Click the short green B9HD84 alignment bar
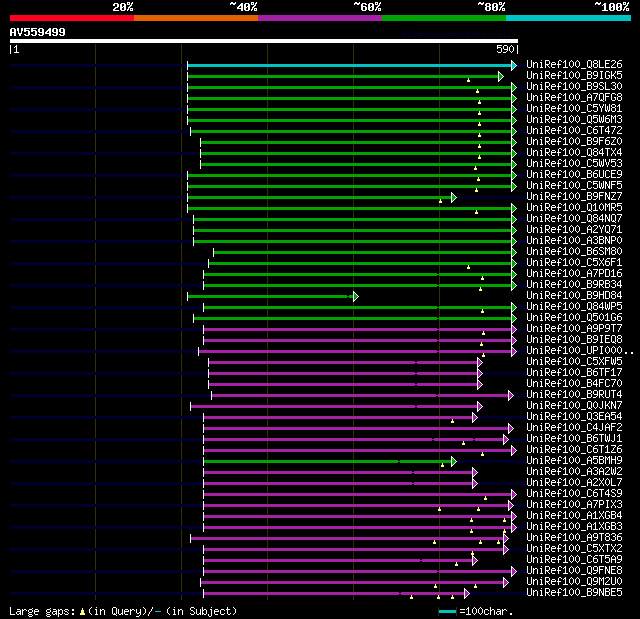Viewport: 640px width, 619px height. (x=273, y=297)
